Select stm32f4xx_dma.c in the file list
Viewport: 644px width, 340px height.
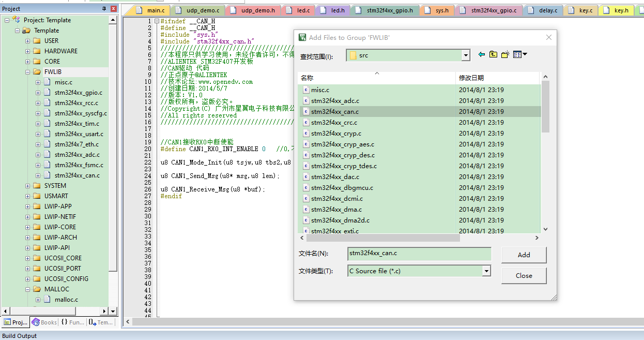[x=336, y=209]
